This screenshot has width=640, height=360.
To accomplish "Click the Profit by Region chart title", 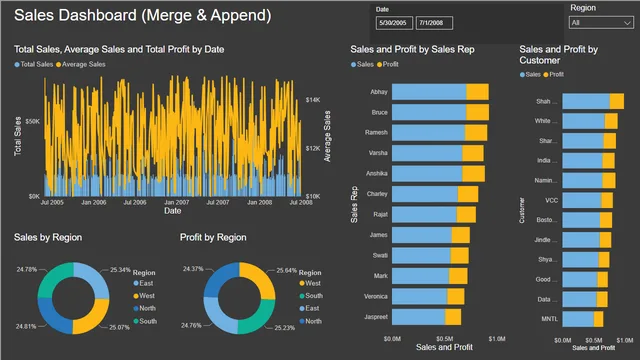I will tap(213, 238).
